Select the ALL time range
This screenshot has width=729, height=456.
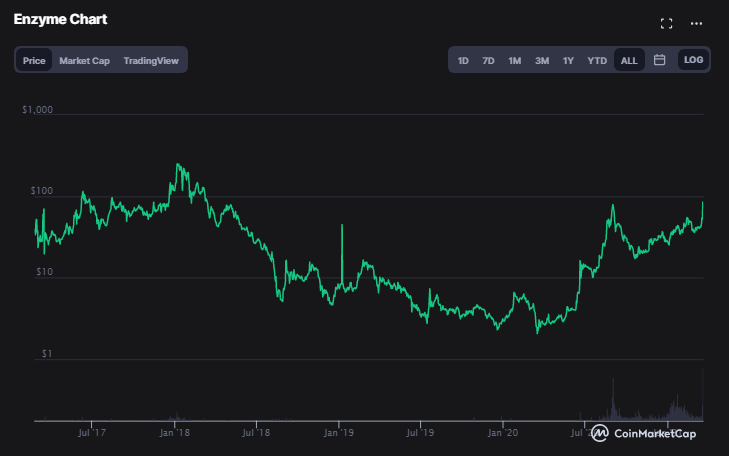point(629,60)
